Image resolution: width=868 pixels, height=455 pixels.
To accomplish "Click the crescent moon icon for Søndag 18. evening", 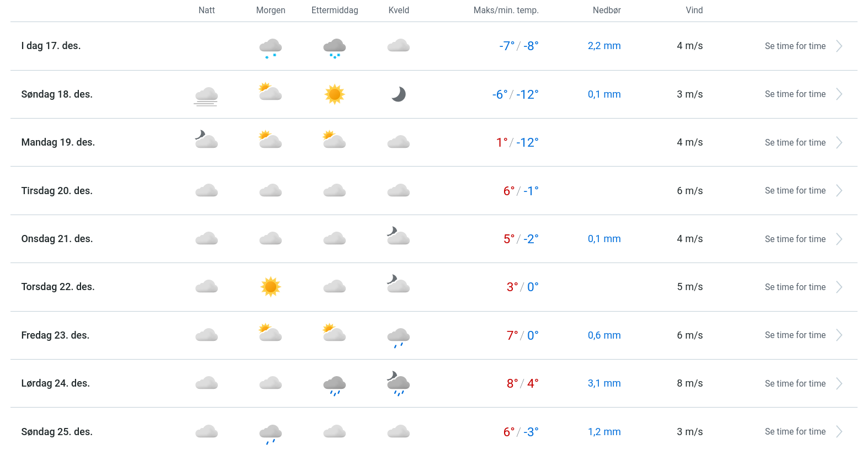I will click(399, 94).
